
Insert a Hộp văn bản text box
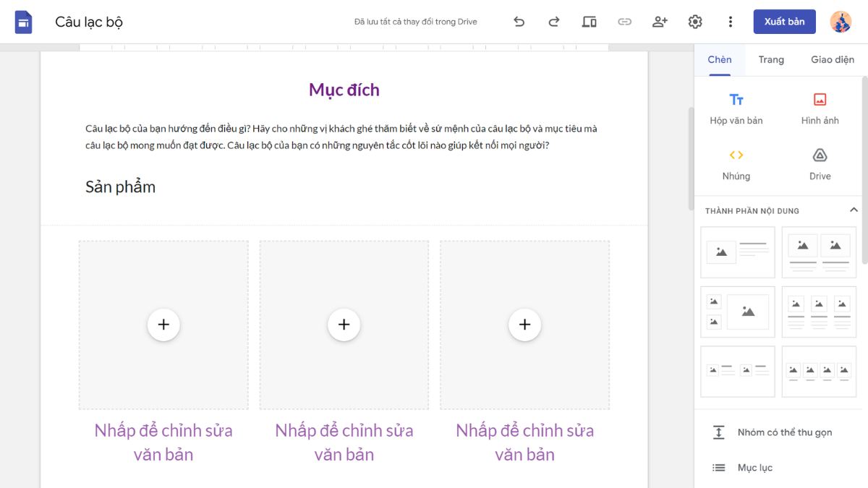click(736, 108)
